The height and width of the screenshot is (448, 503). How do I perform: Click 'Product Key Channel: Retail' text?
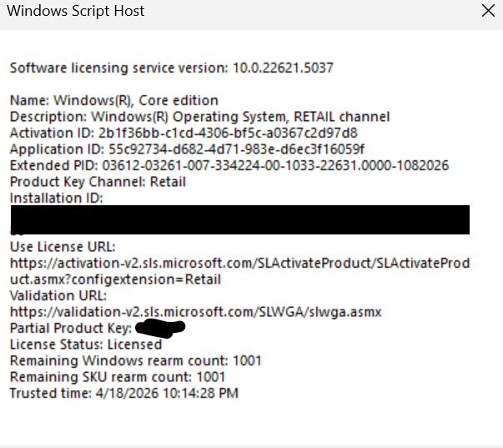click(98, 182)
